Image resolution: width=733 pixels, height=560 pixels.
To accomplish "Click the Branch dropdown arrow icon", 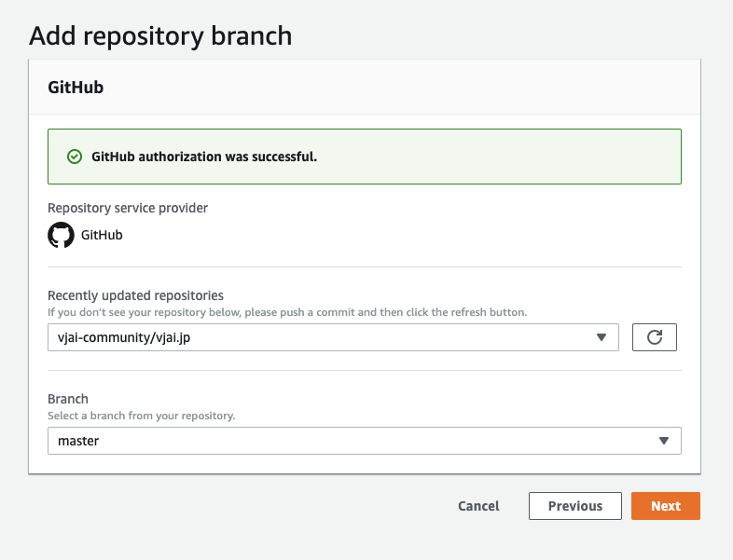I will tap(664, 441).
